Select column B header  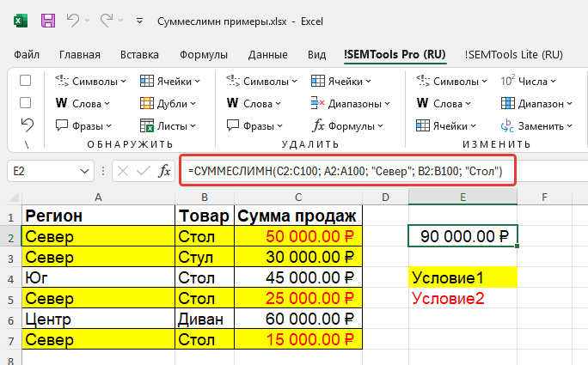pos(205,198)
